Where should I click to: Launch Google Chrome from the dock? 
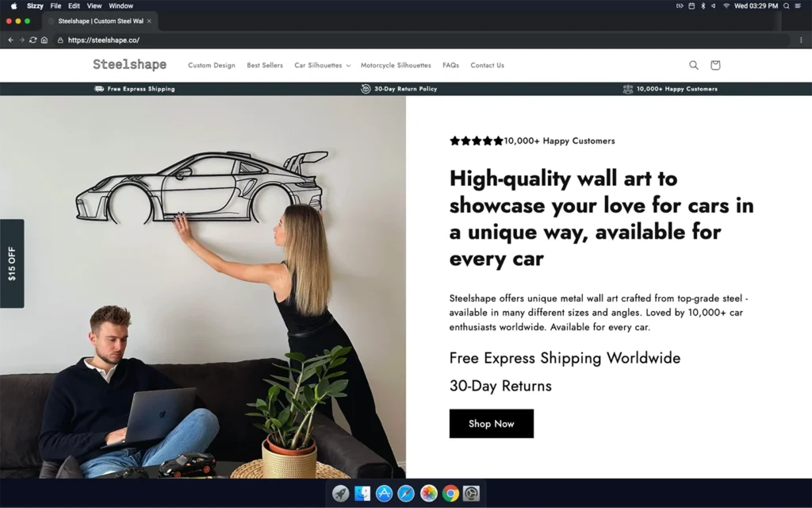pyautogui.click(x=450, y=494)
